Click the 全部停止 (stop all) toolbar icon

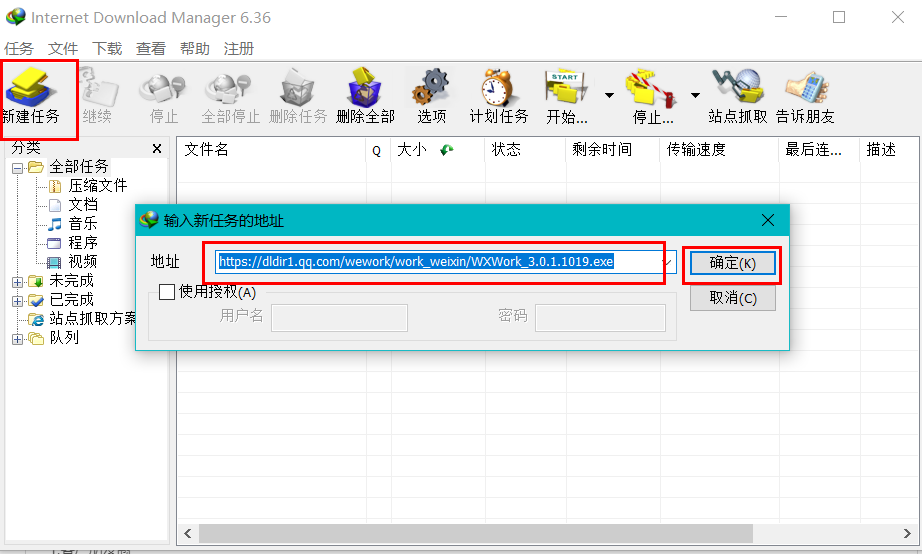(230, 96)
